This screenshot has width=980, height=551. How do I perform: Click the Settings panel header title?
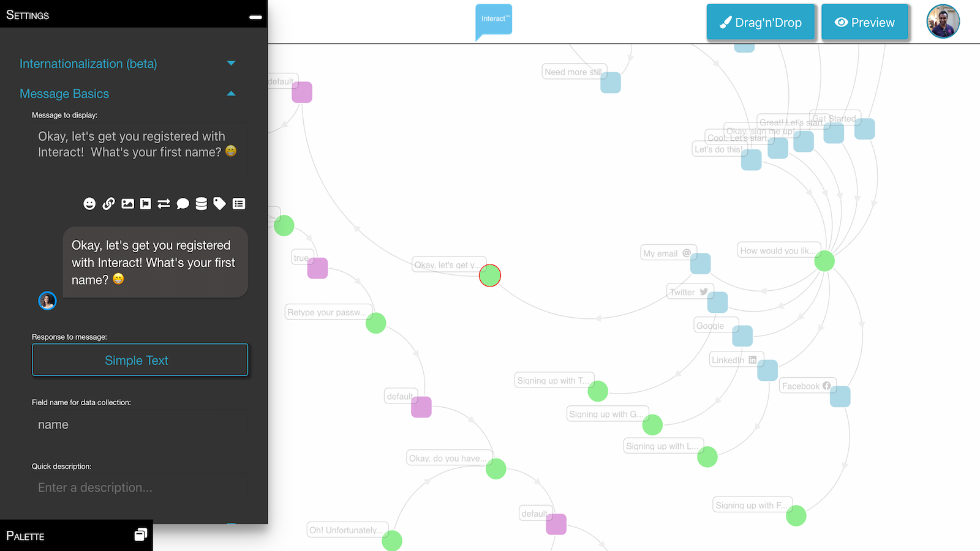click(x=28, y=15)
